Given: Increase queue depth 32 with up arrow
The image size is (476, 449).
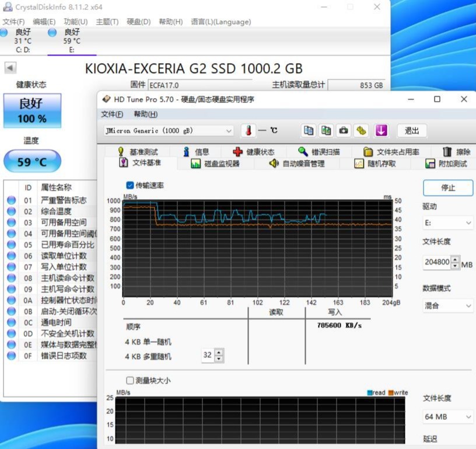Looking at the screenshot, I should click(x=219, y=352).
